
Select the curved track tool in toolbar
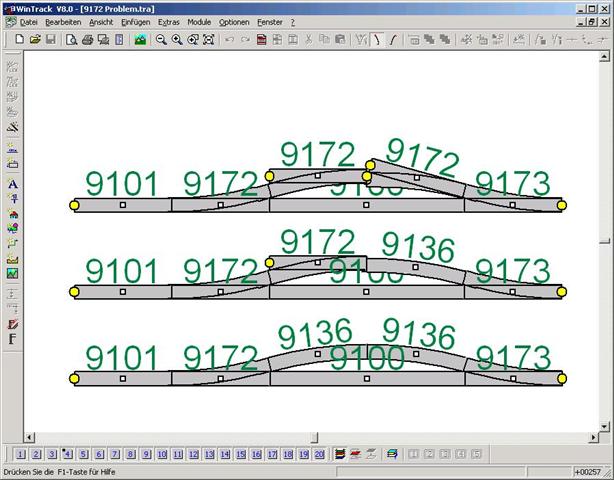377,39
